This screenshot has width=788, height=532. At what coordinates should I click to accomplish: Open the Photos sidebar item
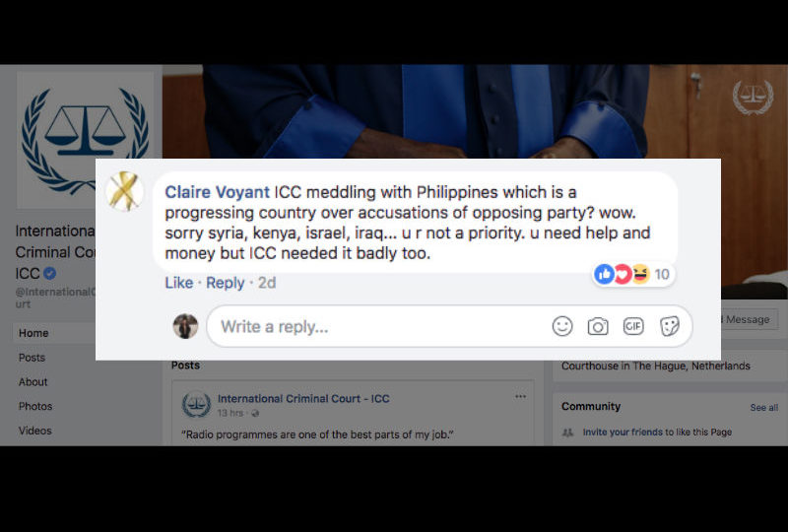pos(35,406)
